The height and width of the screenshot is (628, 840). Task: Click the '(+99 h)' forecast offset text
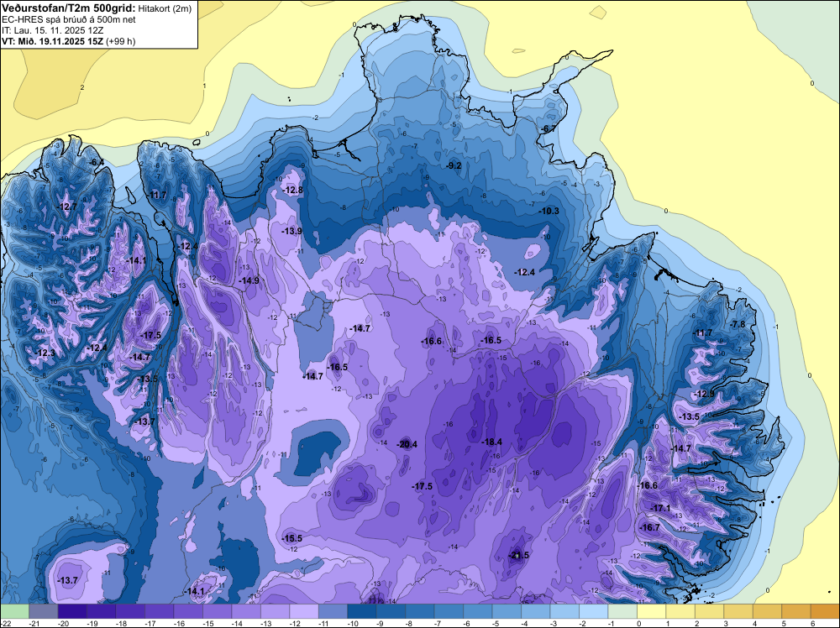tap(120, 41)
